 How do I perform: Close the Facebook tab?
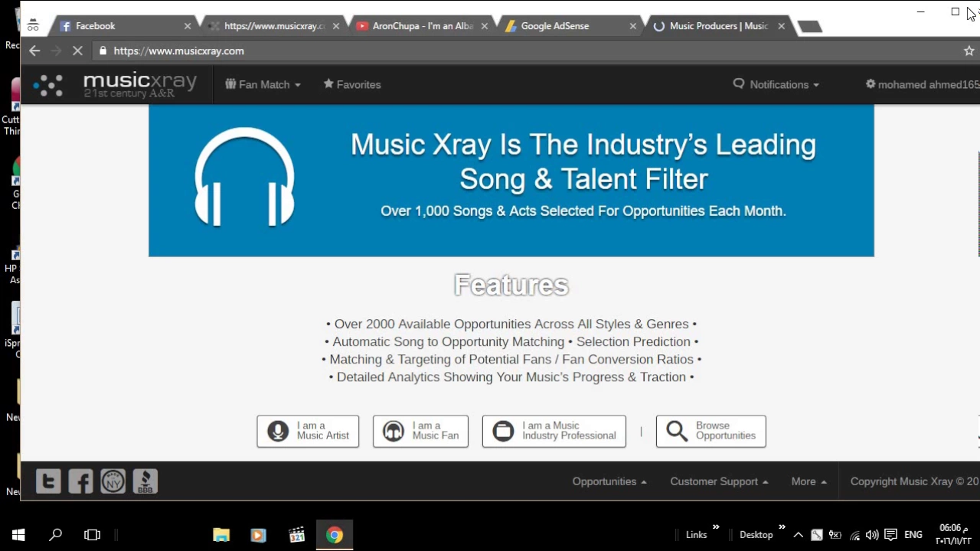[x=188, y=26]
